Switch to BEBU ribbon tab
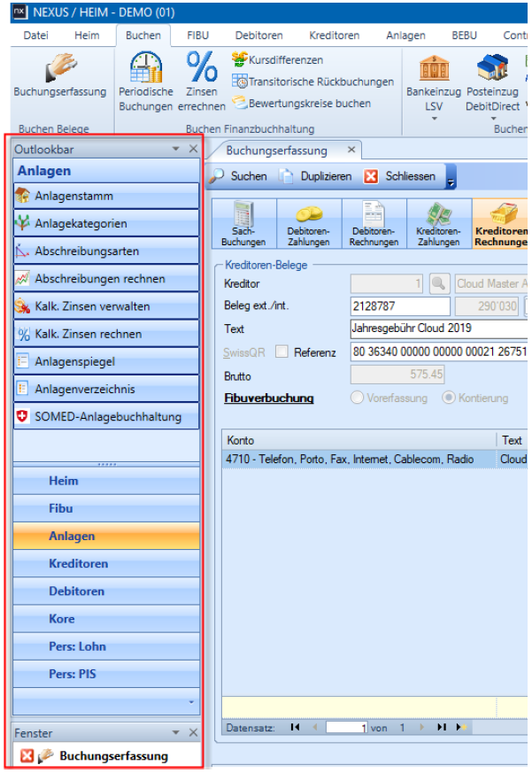Viewport: 532px width, 773px height. [464, 35]
